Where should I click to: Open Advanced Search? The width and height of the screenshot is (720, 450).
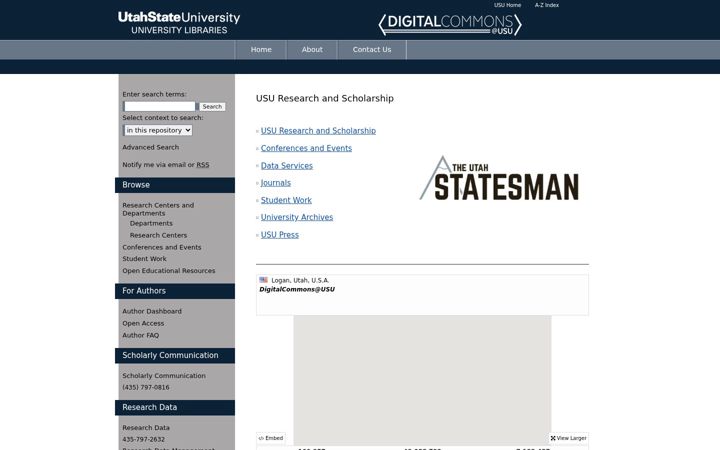coord(151,147)
